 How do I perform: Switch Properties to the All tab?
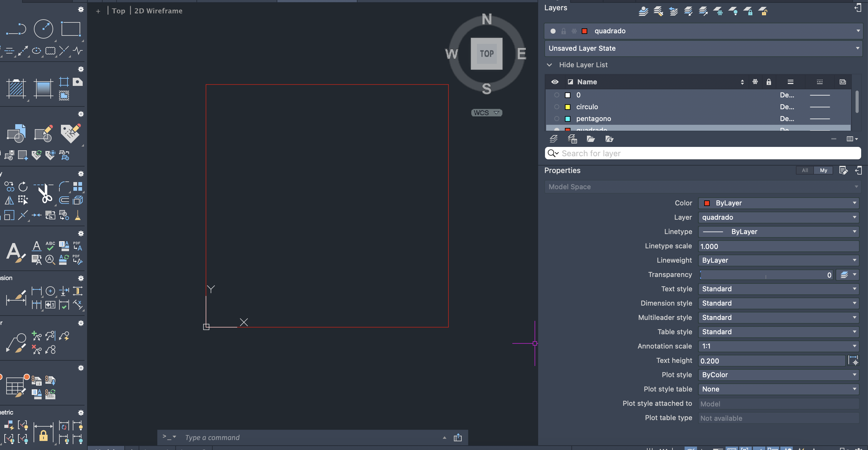[x=805, y=170]
